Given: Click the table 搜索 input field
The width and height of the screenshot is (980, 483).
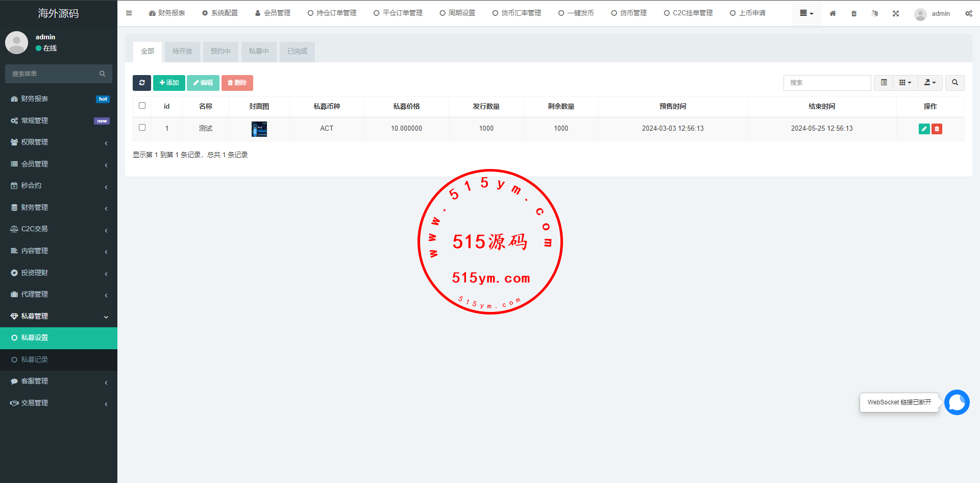Looking at the screenshot, I should (827, 83).
